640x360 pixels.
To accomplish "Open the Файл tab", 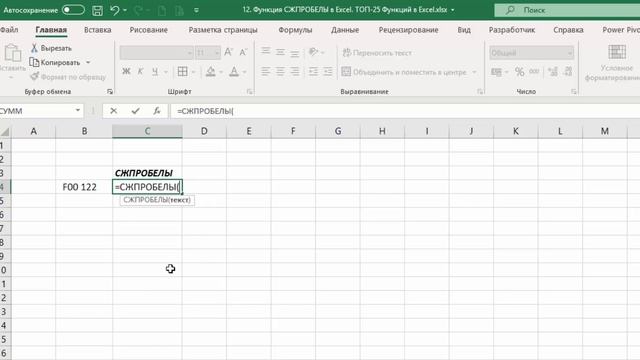I will [x=9, y=30].
